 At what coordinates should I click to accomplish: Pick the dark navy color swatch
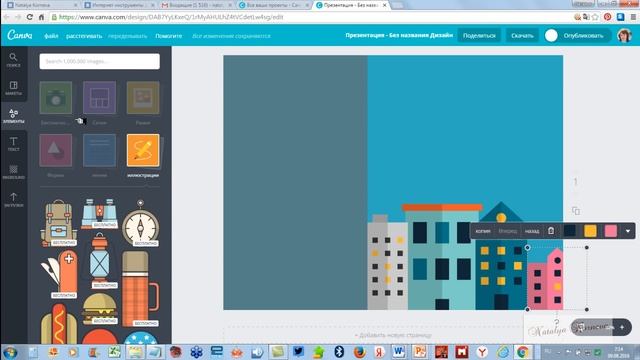tap(570, 231)
